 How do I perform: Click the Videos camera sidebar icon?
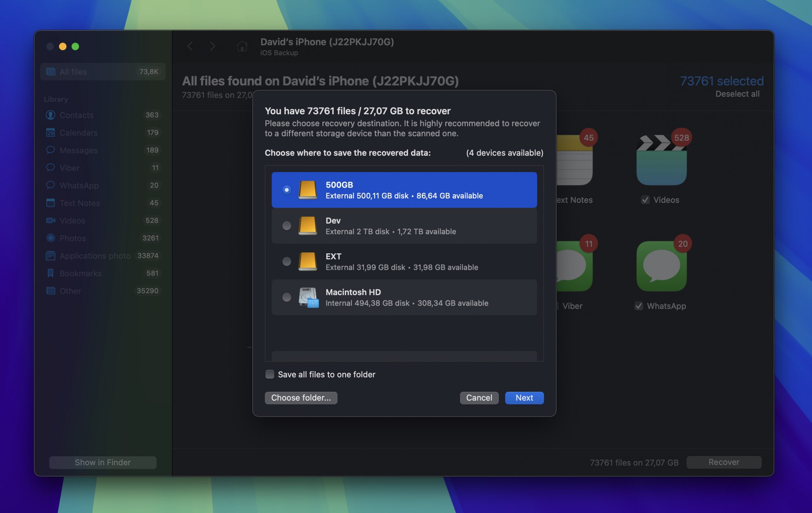click(x=50, y=220)
